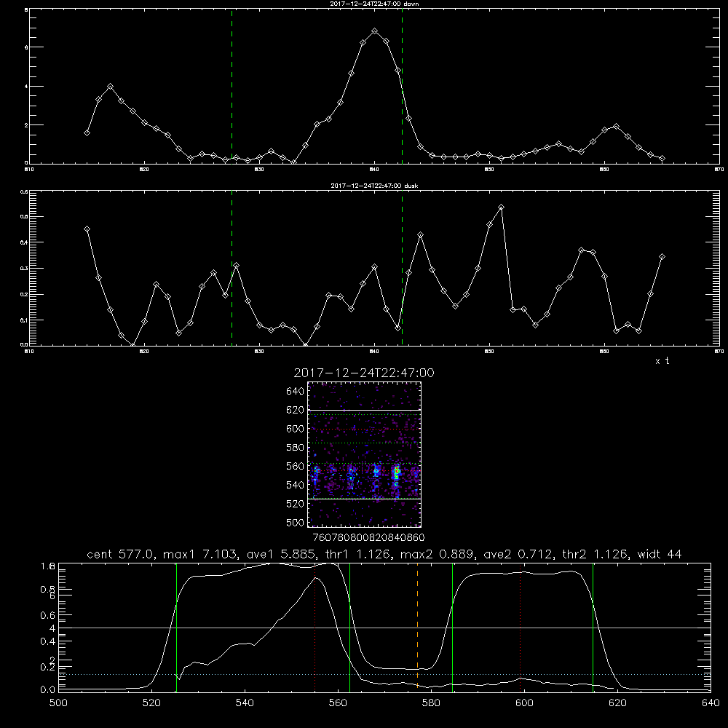
Task: Click spectrogram y-axis label 540
Action: [x=296, y=485]
